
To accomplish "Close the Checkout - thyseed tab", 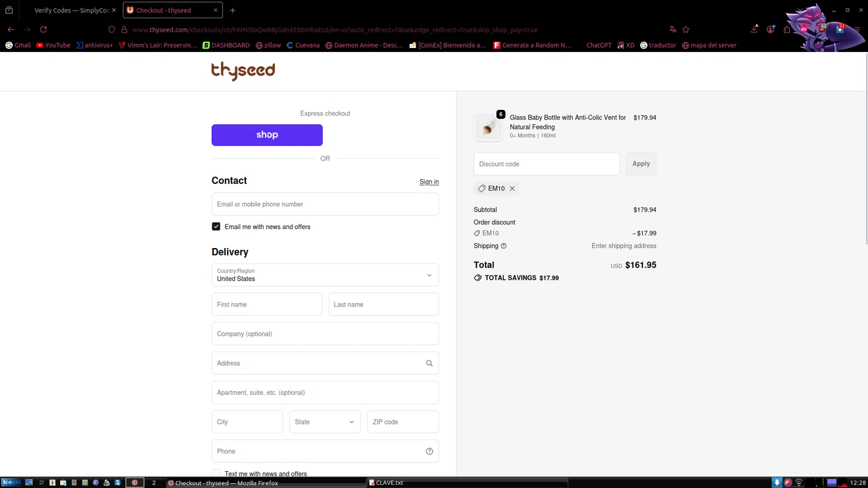I will click(216, 10).
